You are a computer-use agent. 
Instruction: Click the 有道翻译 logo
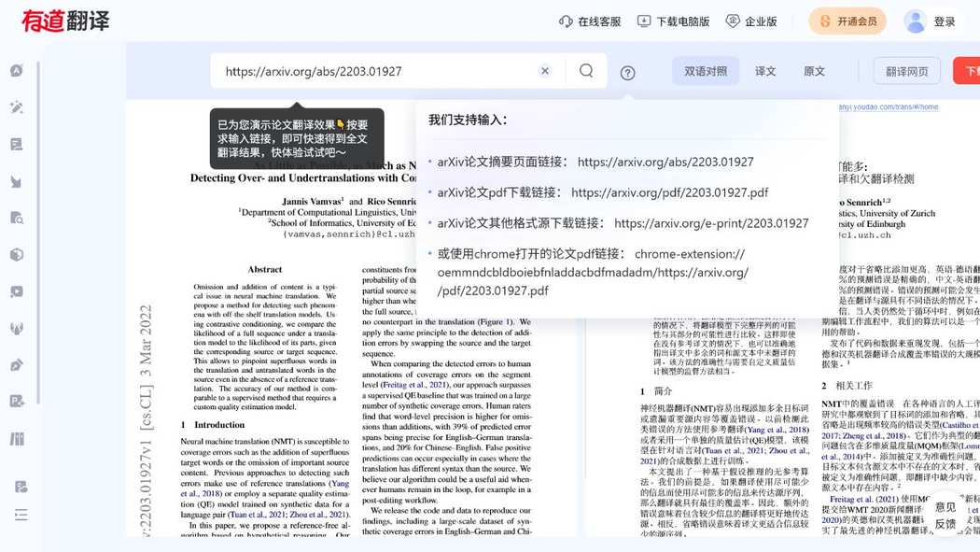(x=65, y=21)
